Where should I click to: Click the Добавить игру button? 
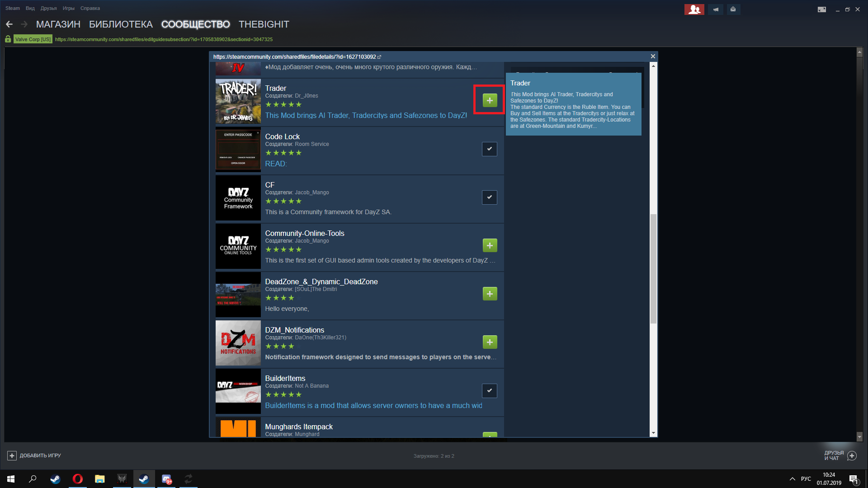(x=34, y=455)
